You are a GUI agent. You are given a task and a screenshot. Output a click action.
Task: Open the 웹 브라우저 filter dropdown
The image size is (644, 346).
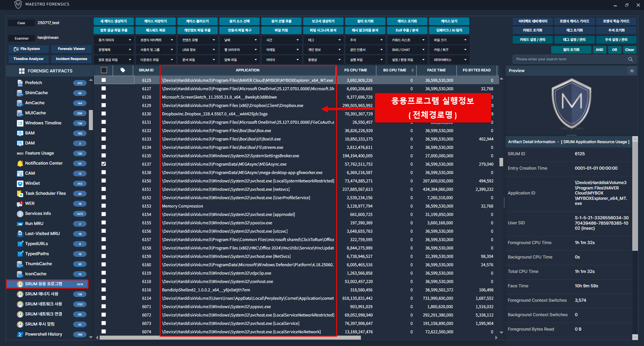pos(240,50)
